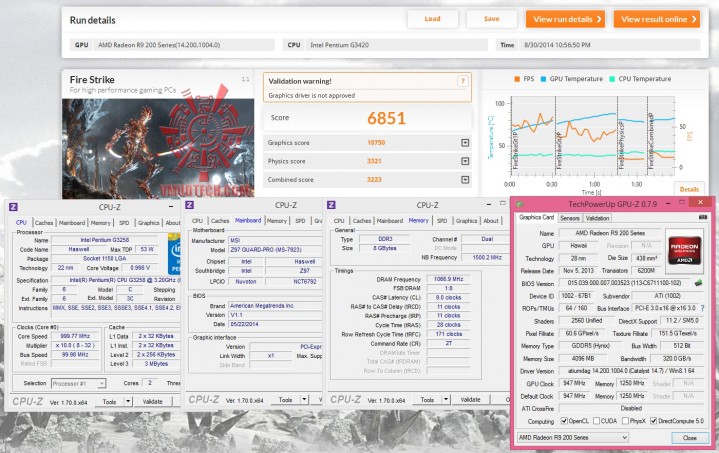The height and width of the screenshot is (453, 719).
Task: Select Mainboard tab in first CPU-Z window
Action: [x=72, y=222]
